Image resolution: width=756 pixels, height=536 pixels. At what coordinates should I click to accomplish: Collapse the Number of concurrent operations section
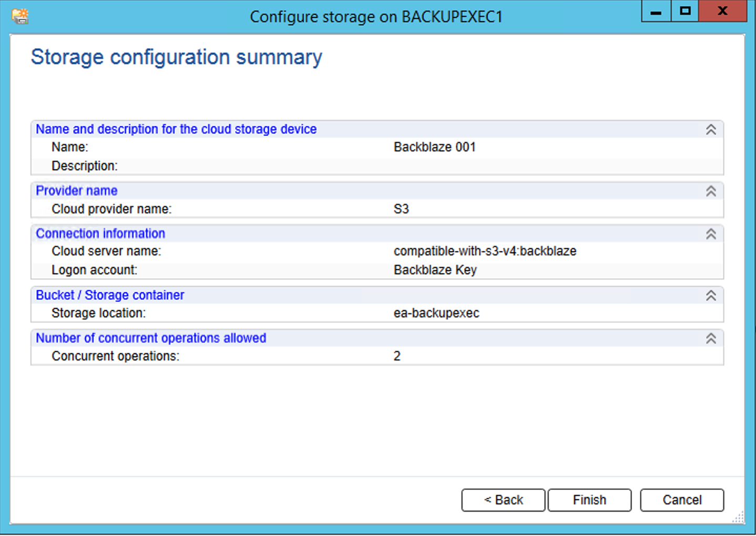pyautogui.click(x=711, y=338)
